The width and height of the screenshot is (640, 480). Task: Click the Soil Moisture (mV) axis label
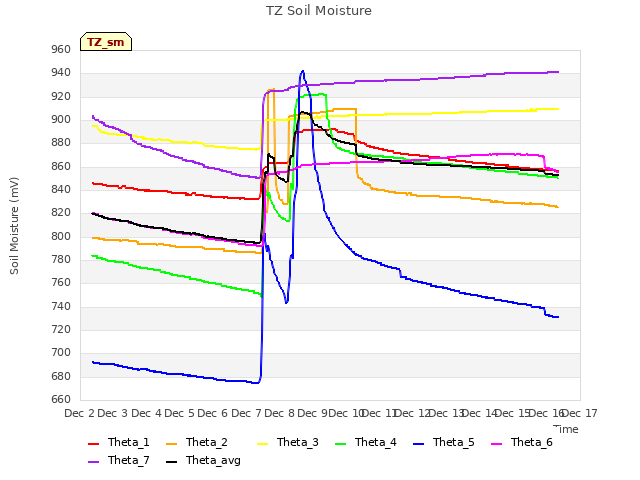point(14,226)
